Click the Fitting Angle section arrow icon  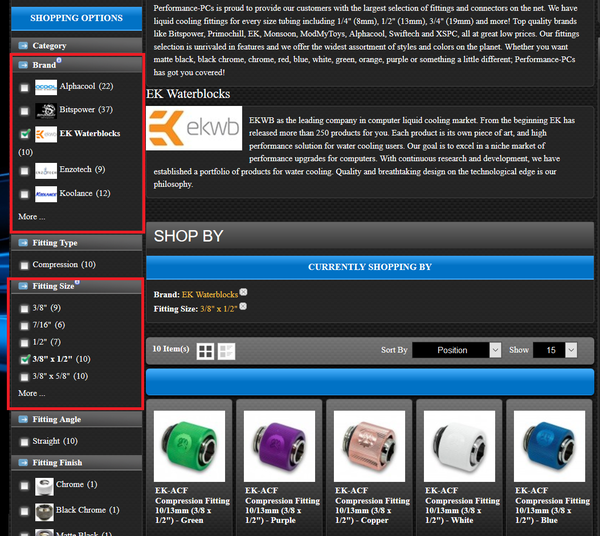point(23,420)
